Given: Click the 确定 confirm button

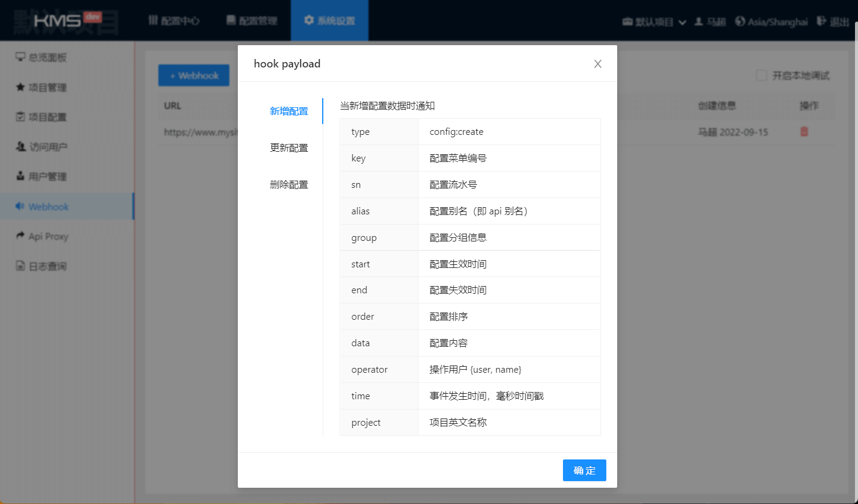Looking at the screenshot, I should click(584, 470).
